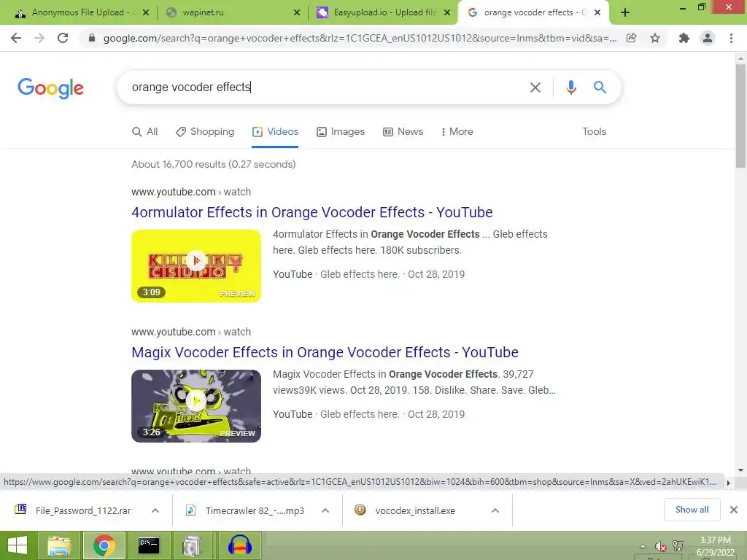
Task: Close the wapinet.ru tab
Action: pos(297,12)
